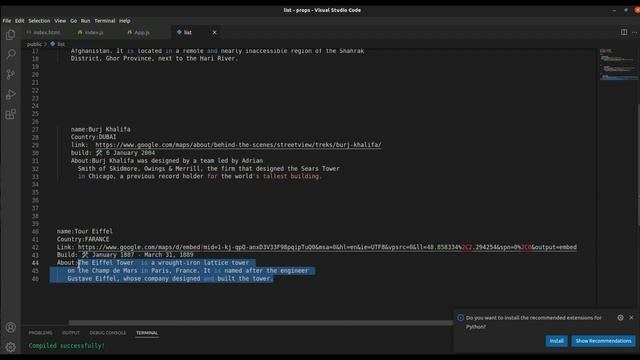Image resolution: width=640 pixels, height=360 pixels.
Task: Switch to the OUTPUT panel tab
Action: click(71, 333)
